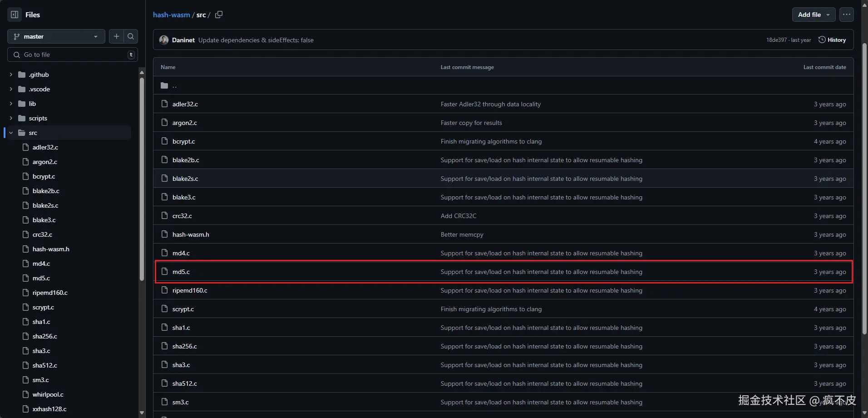Open file search via the magnifier icon

(131, 36)
